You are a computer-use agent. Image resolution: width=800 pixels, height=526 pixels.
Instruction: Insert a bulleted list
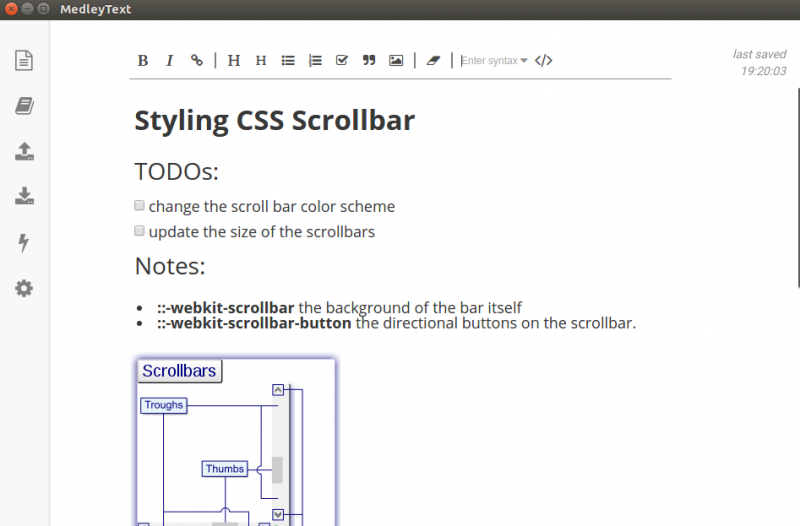pyautogui.click(x=288, y=60)
